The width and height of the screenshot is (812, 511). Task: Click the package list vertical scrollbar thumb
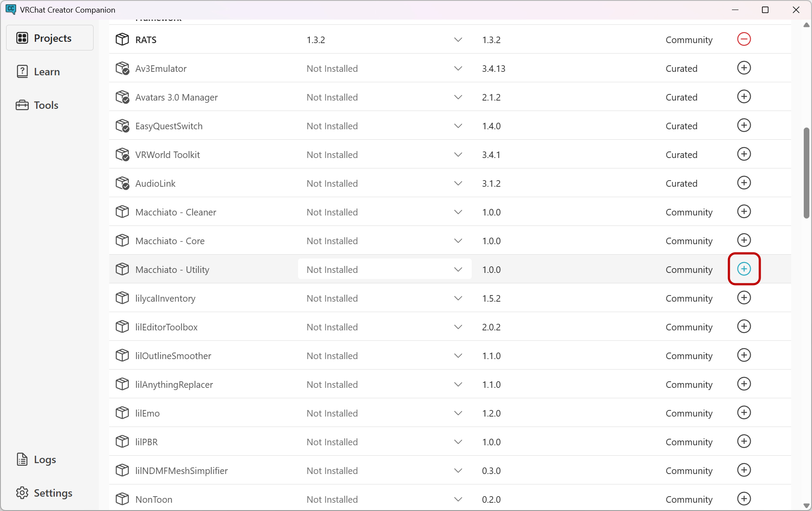point(806,173)
